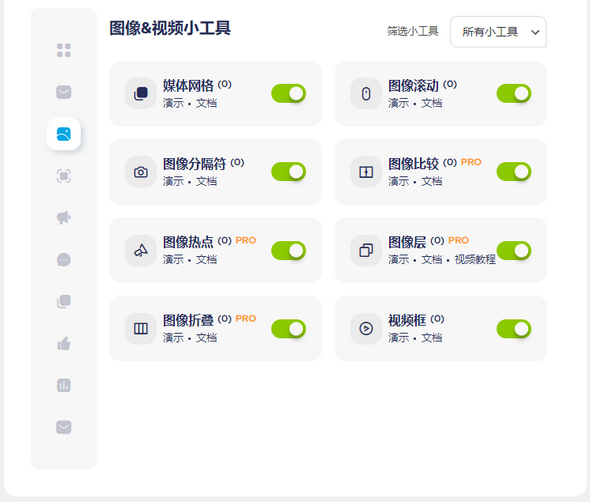Viewport: 590px width, 502px height.
Task: Open the 所有小工具 filter dropdown
Action: [x=498, y=32]
